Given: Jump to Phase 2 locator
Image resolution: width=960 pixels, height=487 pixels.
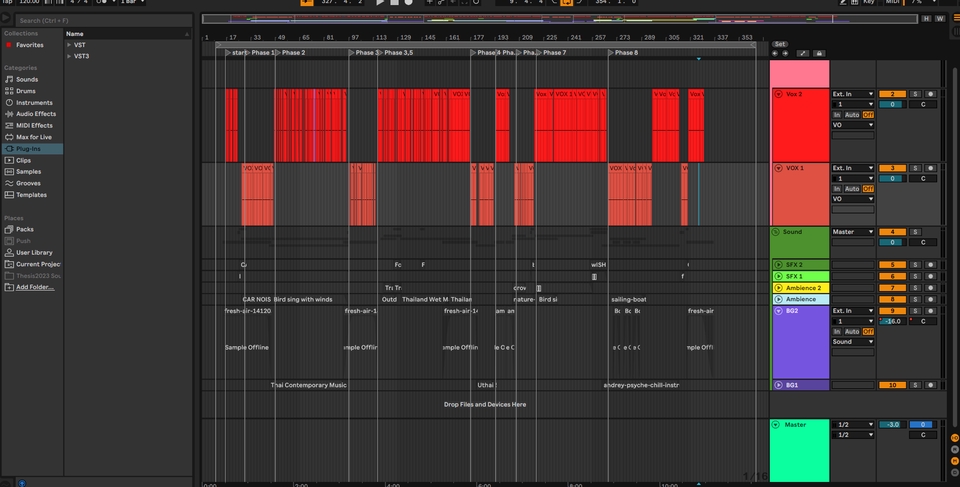Looking at the screenshot, I should (x=291, y=53).
